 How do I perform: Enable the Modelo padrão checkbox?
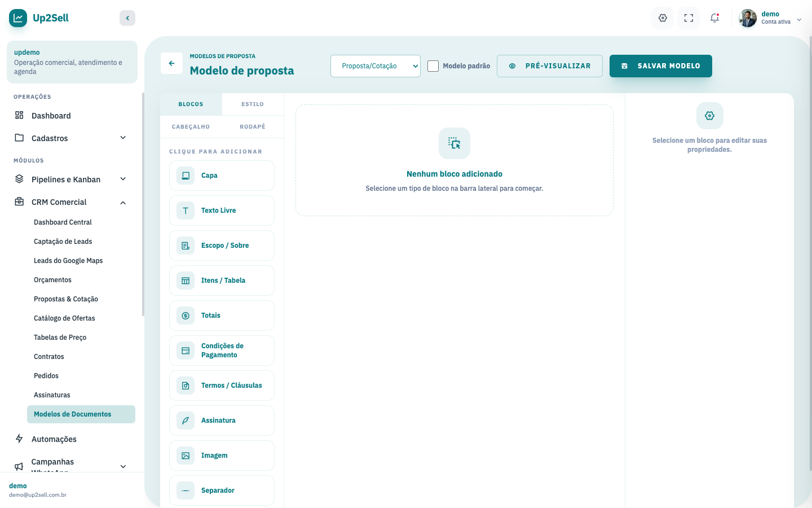(x=433, y=66)
